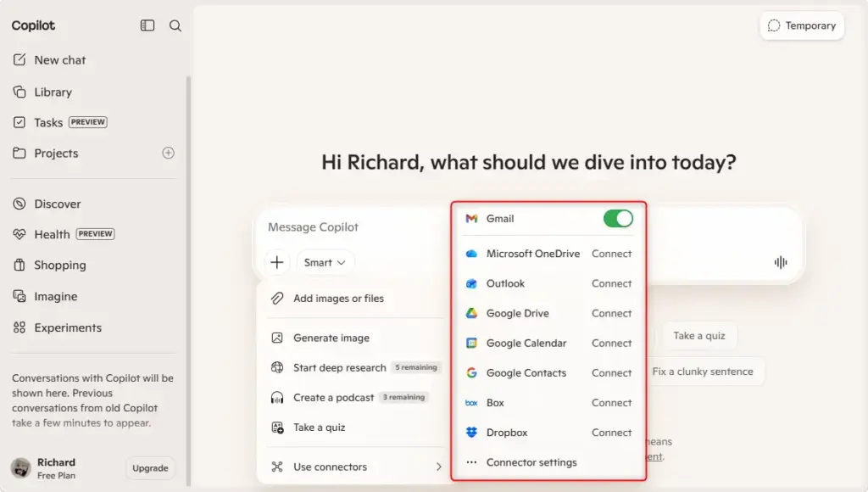The height and width of the screenshot is (492, 868).
Task: Click the Take a quiz suggestion chip
Action: pos(699,336)
